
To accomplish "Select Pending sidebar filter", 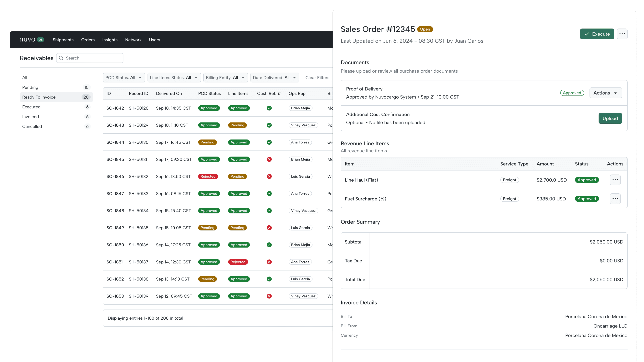I will coord(56,87).
